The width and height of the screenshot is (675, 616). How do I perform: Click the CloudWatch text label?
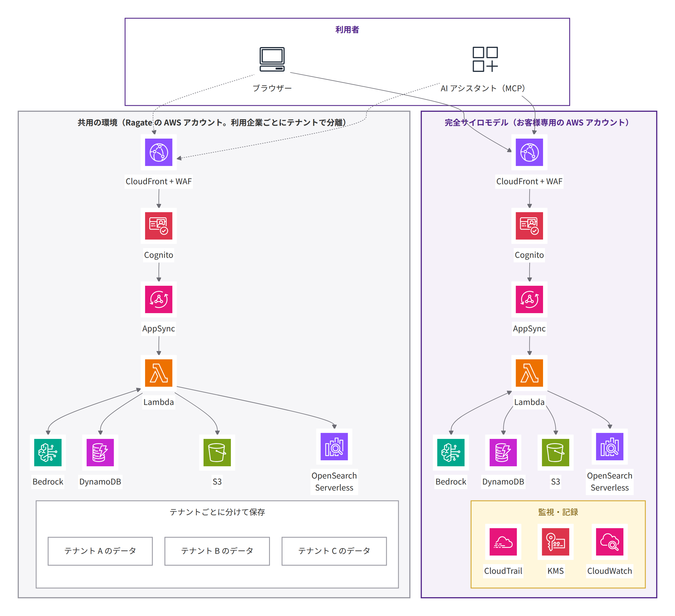[x=609, y=571]
